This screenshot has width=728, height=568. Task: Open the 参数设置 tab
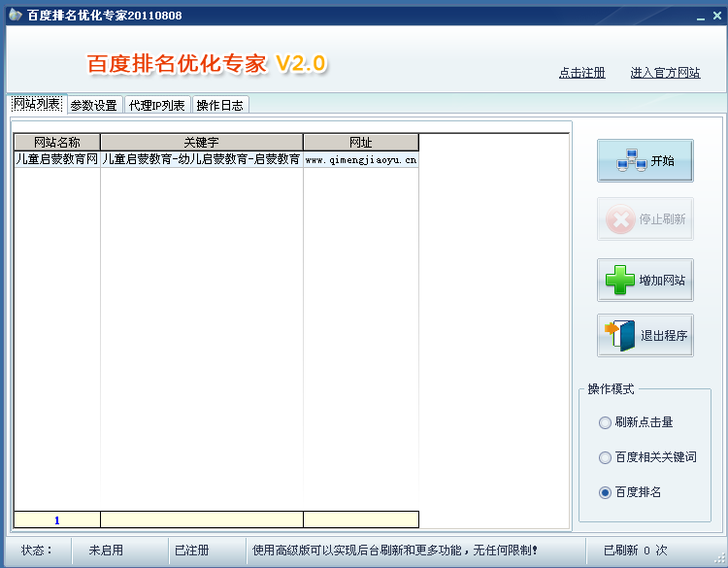[x=94, y=106]
